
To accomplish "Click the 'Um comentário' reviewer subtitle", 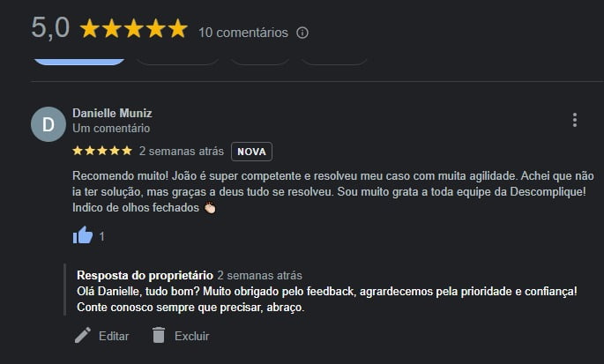I will (x=111, y=128).
